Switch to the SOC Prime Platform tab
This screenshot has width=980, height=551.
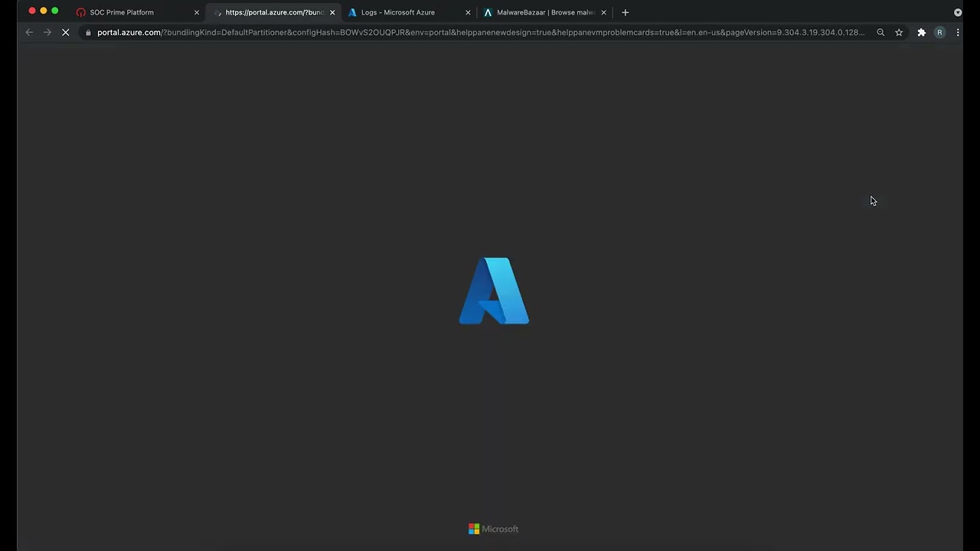tap(136, 12)
